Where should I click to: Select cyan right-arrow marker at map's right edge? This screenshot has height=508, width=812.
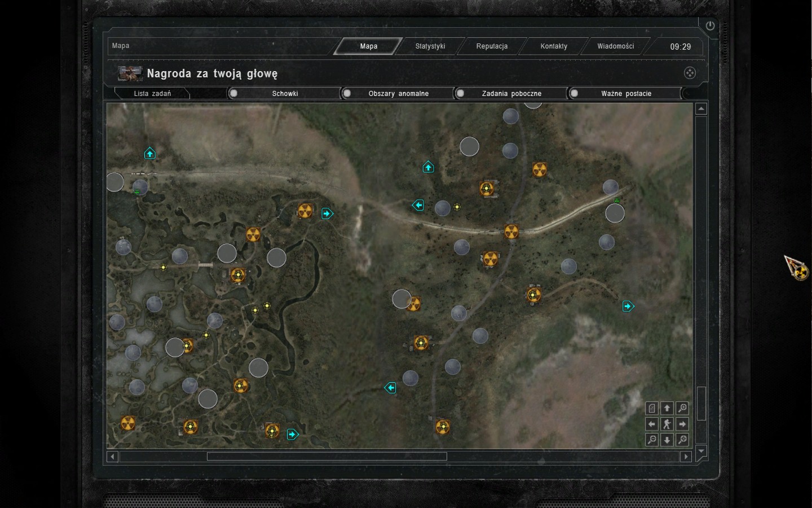(628, 306)
